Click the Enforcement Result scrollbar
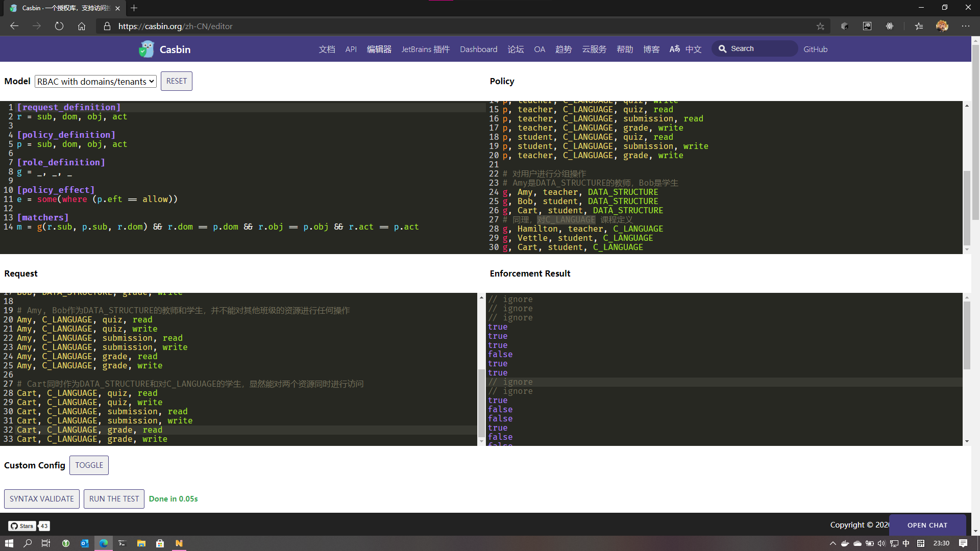Image resolution: width=980 pixels, height=551 pixels. [967, 335]
